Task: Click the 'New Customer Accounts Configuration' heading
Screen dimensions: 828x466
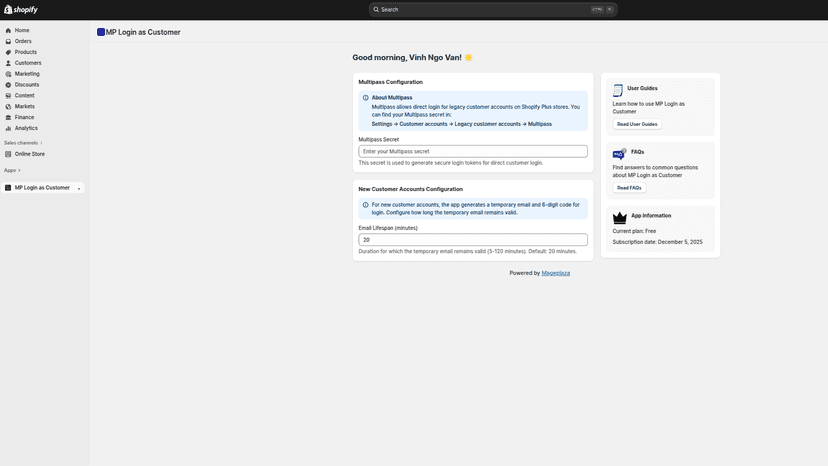Action: point(410,189)
